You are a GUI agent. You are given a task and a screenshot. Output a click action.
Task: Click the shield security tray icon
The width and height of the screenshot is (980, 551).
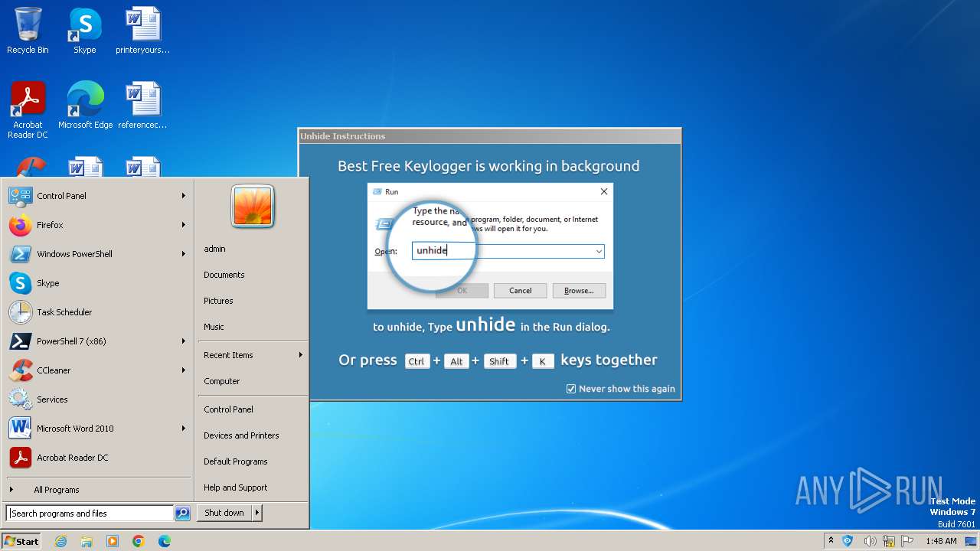click(848, 541)
